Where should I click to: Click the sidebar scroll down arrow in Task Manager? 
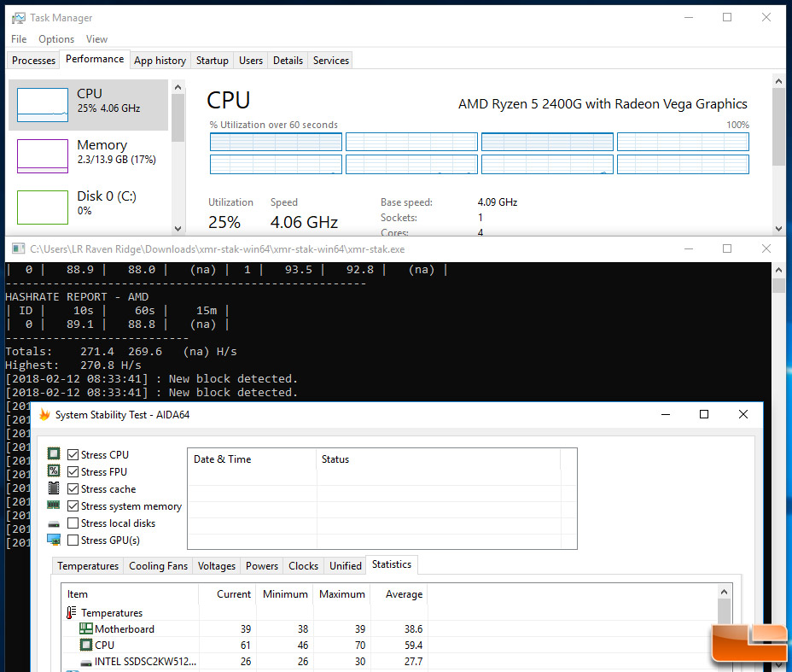click(178, 228)
